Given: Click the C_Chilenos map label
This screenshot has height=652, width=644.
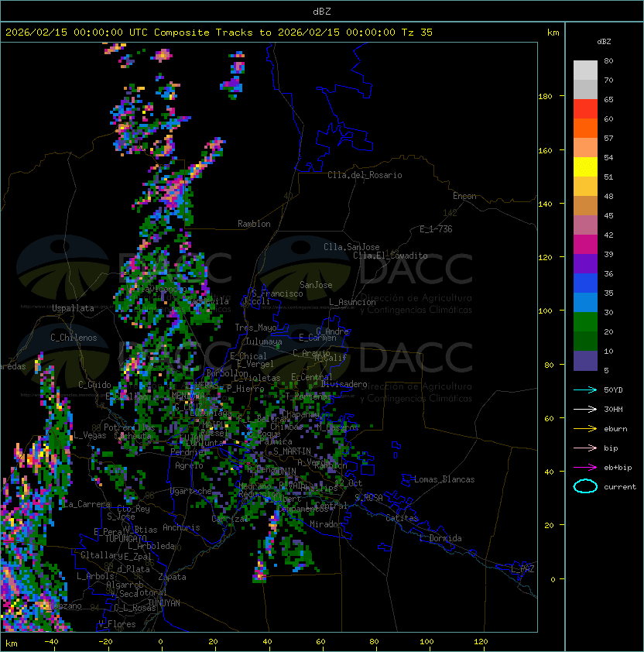Looking at the screenshot, I should point(74,338).
